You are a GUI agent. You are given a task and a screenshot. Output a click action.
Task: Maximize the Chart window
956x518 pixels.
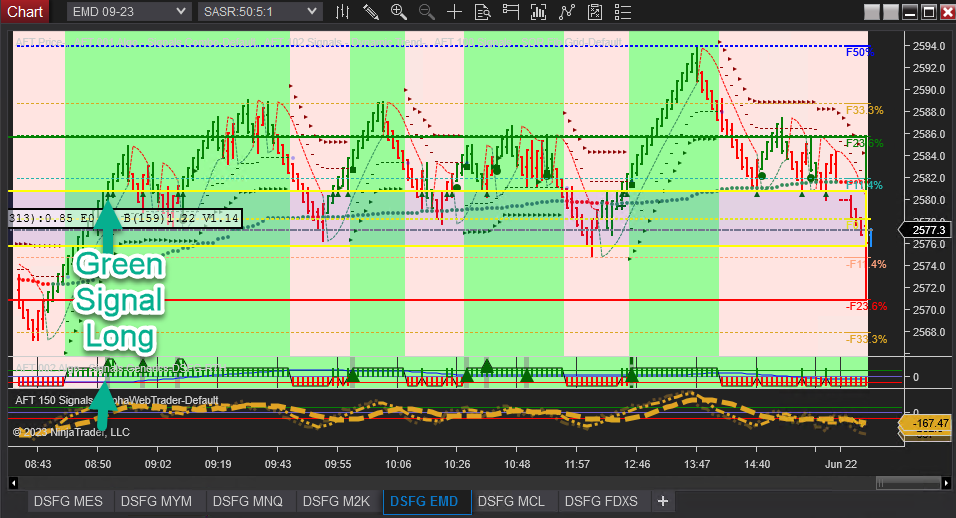(x=929, y=12)
